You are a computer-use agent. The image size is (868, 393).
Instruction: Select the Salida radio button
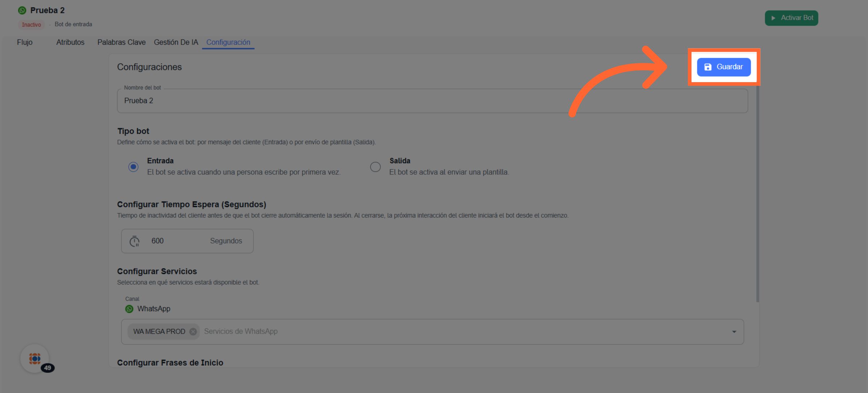point(375,167)
